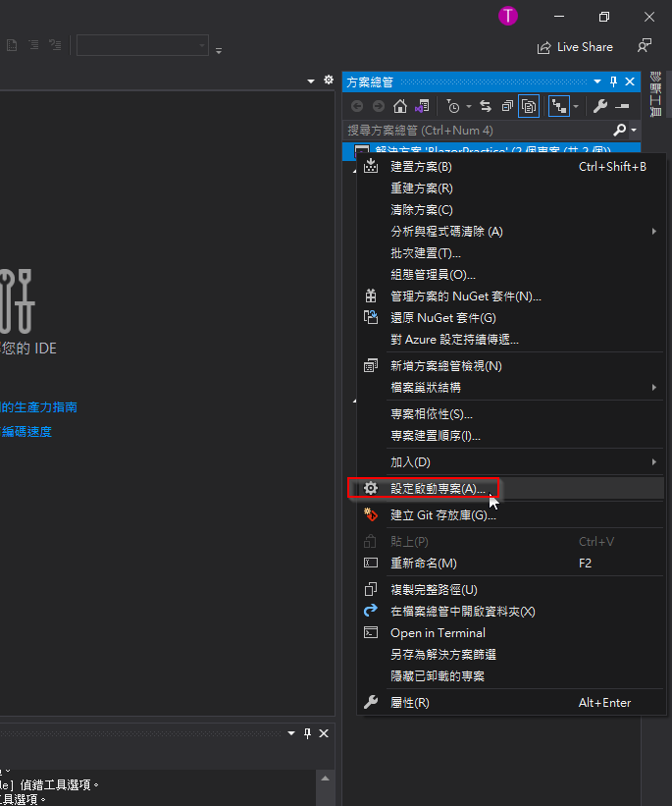Click the restore NuGet packages icon
The image size is (672, 806).
(371, 318)
